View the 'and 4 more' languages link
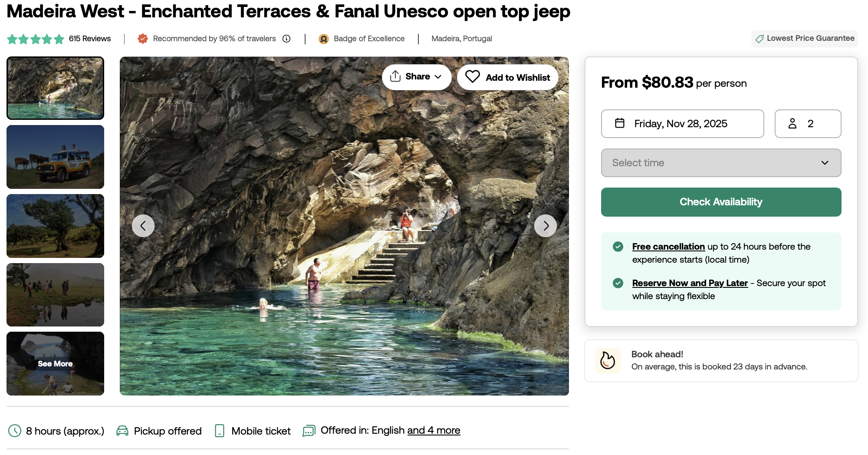Viewport: 868px width, 455px height. 434,430
